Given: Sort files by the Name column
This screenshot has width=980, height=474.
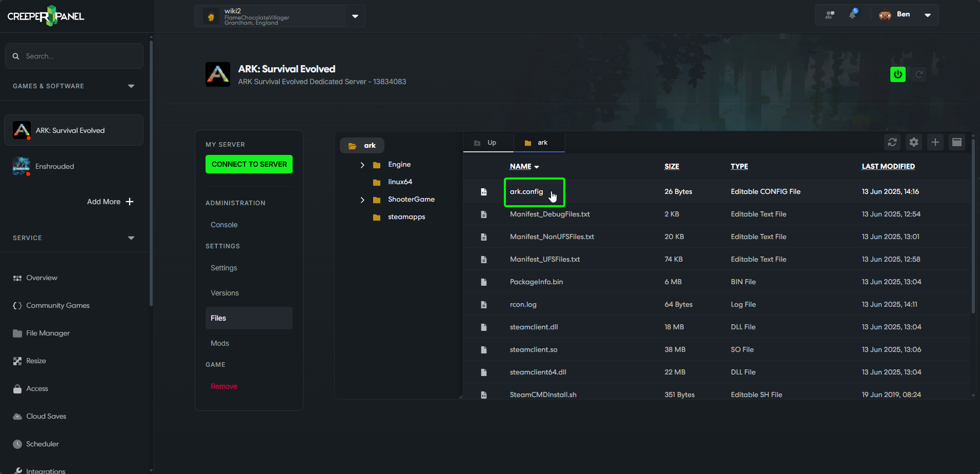Looking at the screenshot, I should [524, 166].
